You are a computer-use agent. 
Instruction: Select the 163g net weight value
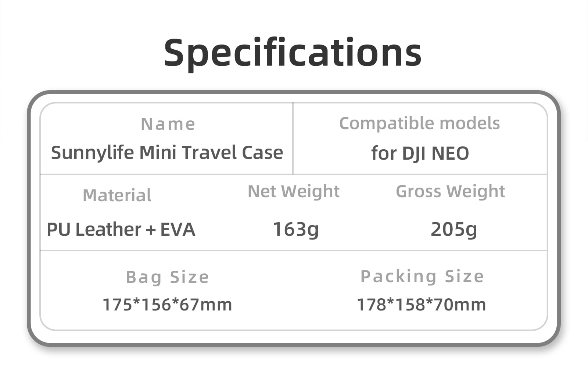[x=295, y=230]
